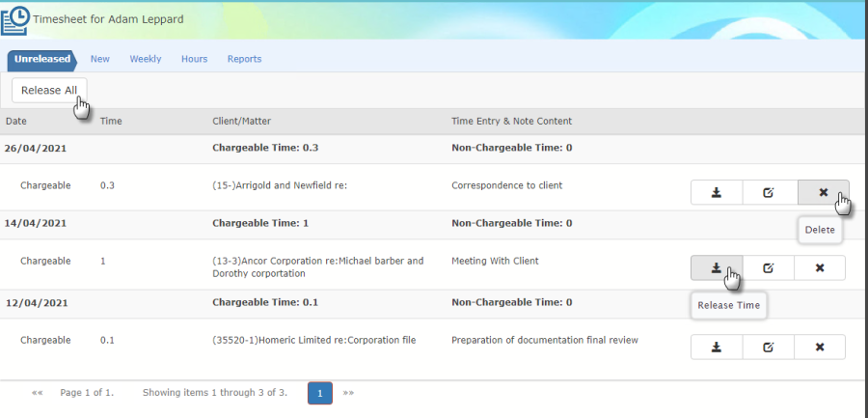The image size is (868, 418).
Task: Click 'Chargeable Time: 1' summary text
Action: 260,223
